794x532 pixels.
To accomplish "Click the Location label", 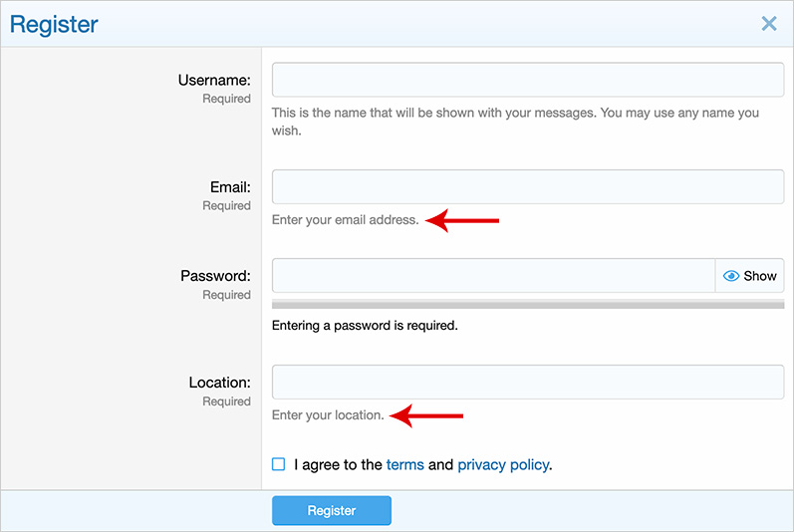I will tap(219, 383).
